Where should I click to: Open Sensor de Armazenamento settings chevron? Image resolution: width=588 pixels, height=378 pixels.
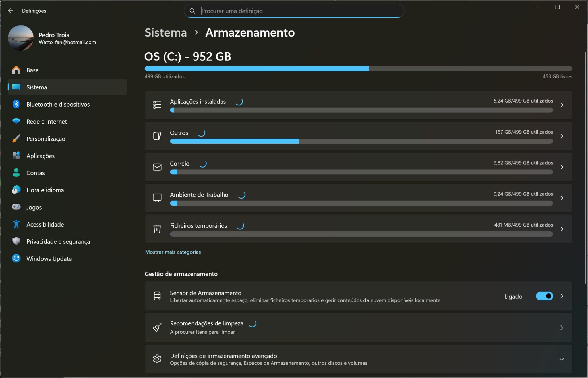[x=562, y=296]
